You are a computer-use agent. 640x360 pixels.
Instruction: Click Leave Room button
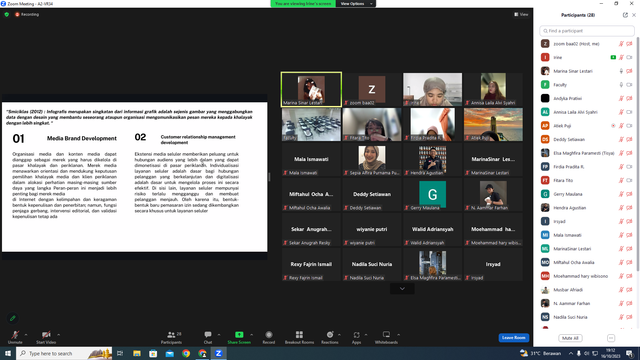[x=513, y=338]
